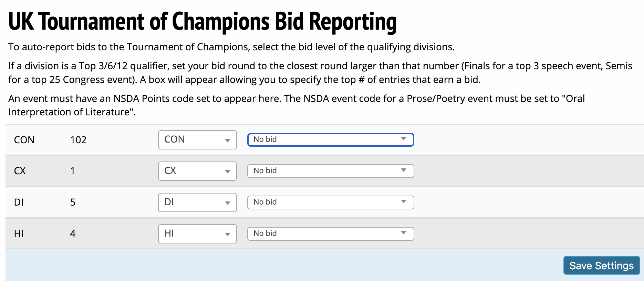Click the number 4 in the HI row
The height and width of the screenshot is (281, 644).
click(73, 234)
